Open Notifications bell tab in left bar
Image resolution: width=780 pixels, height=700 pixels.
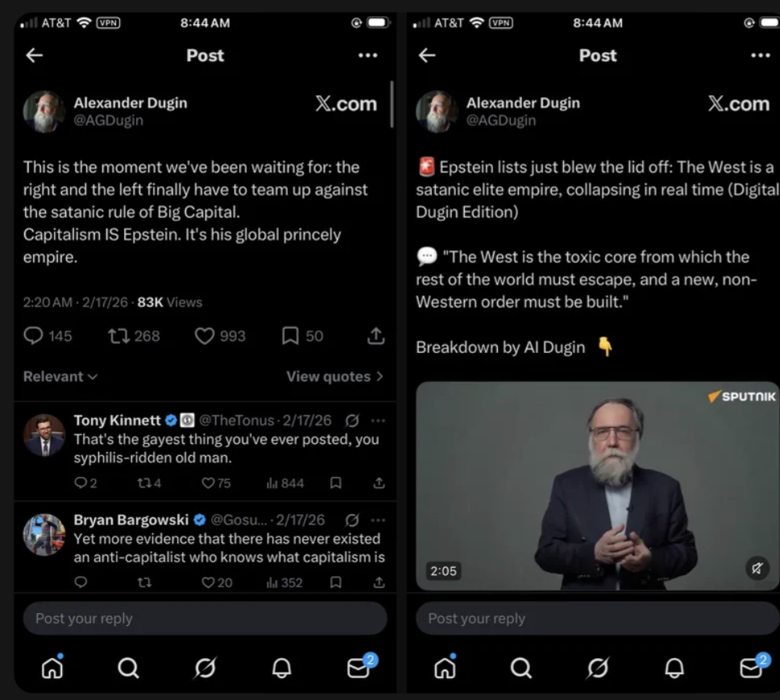pyautogui.click(x=281, y=668)
